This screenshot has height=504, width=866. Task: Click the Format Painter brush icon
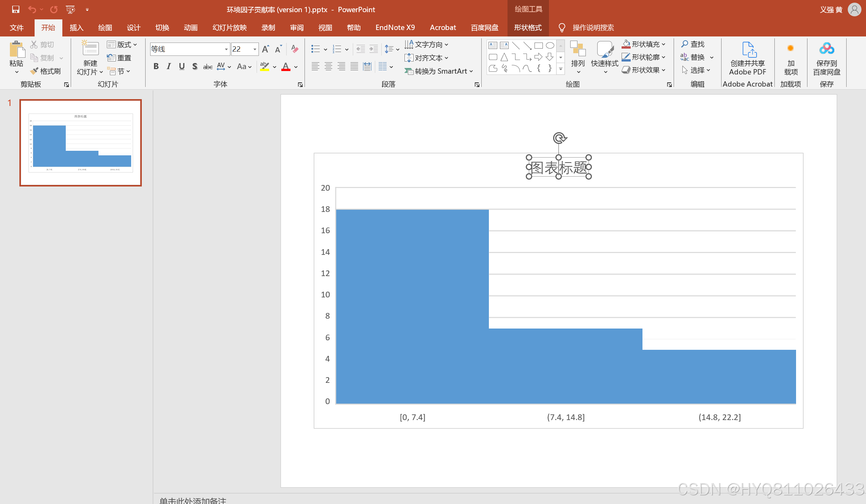click(35, 71)
